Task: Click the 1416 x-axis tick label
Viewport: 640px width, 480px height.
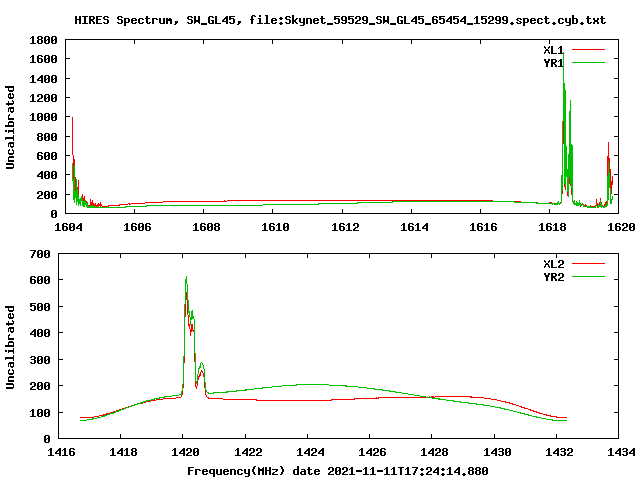Action: (x=61, y=452)
